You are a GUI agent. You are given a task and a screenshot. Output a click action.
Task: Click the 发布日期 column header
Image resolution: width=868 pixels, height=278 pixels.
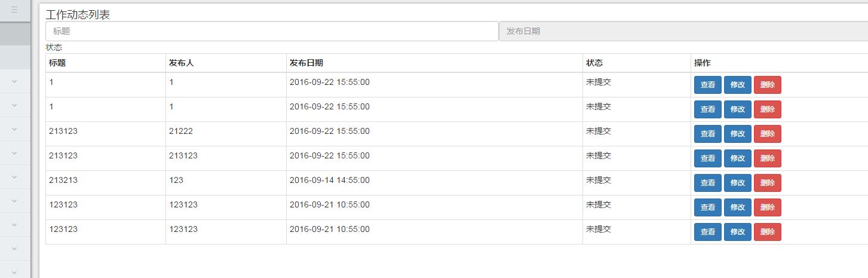[x=306, y=63]
